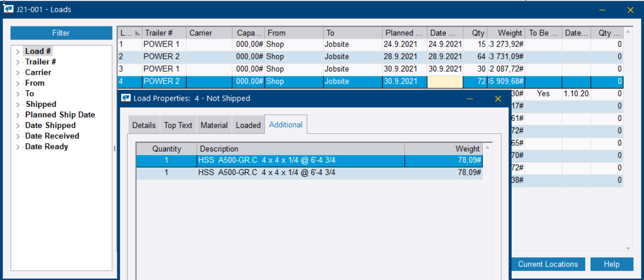The image size is (644, 280).
Task: Switch to the Material tab
Action: 214,125
